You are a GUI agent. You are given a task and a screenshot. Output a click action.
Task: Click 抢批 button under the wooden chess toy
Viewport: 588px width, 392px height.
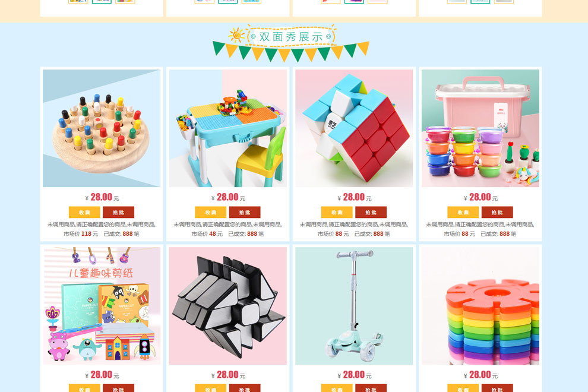point(119,212)
